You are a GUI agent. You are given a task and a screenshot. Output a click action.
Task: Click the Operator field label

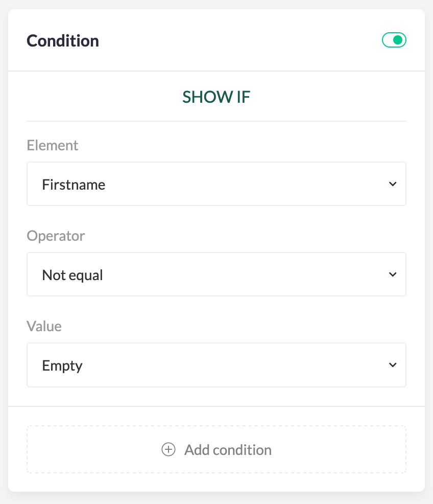56,236
